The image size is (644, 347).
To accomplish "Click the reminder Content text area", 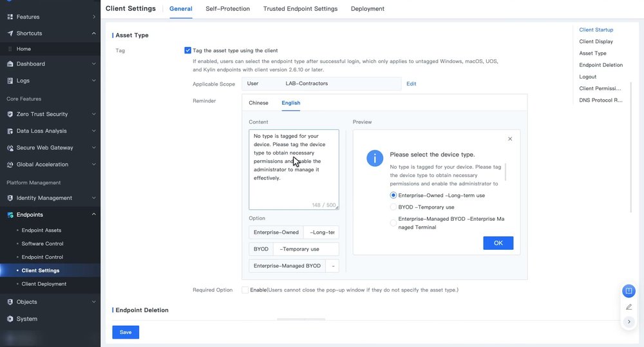I will [x=294, y=169].
